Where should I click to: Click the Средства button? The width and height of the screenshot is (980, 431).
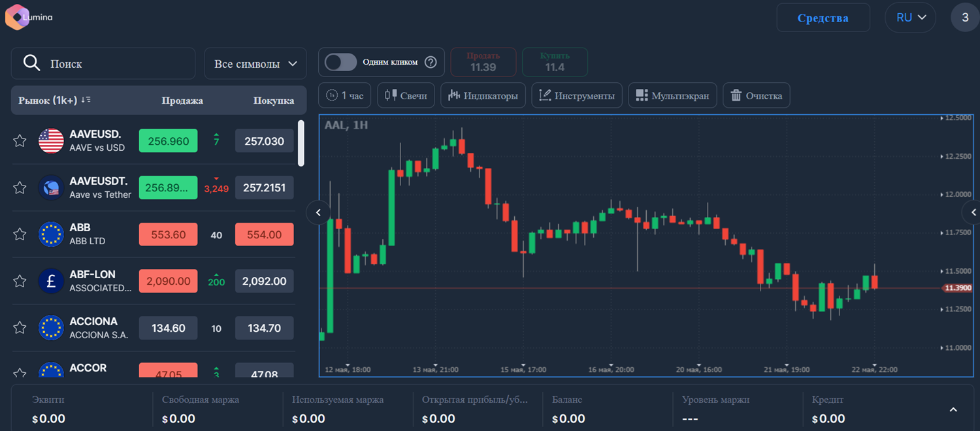(x=823, y=18)
